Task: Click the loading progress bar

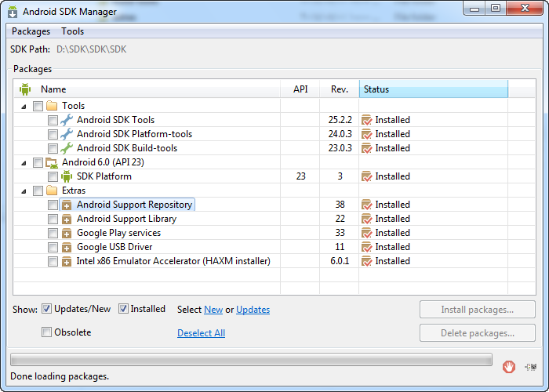Action: coord(251,360)
